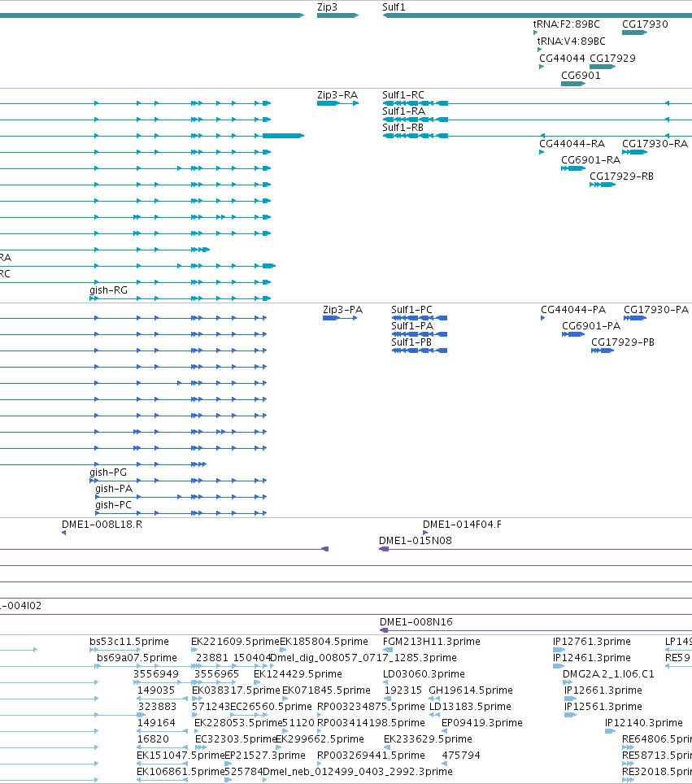
Task: Click feature 16820
Action: pos(163,747)
